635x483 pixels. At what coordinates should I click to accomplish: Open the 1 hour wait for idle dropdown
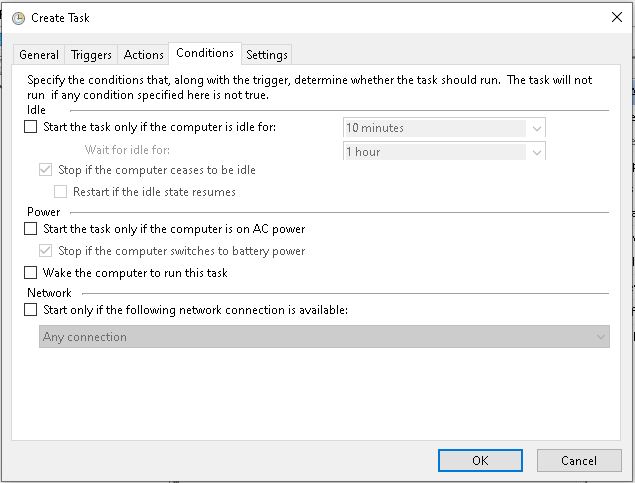coord(537,152)
